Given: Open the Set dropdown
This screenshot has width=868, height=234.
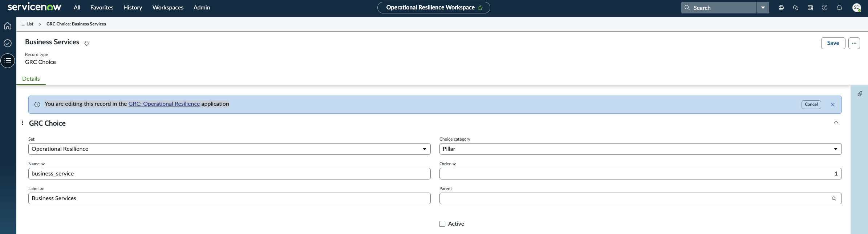Looking at the screenshot, I should pos(230,149).
